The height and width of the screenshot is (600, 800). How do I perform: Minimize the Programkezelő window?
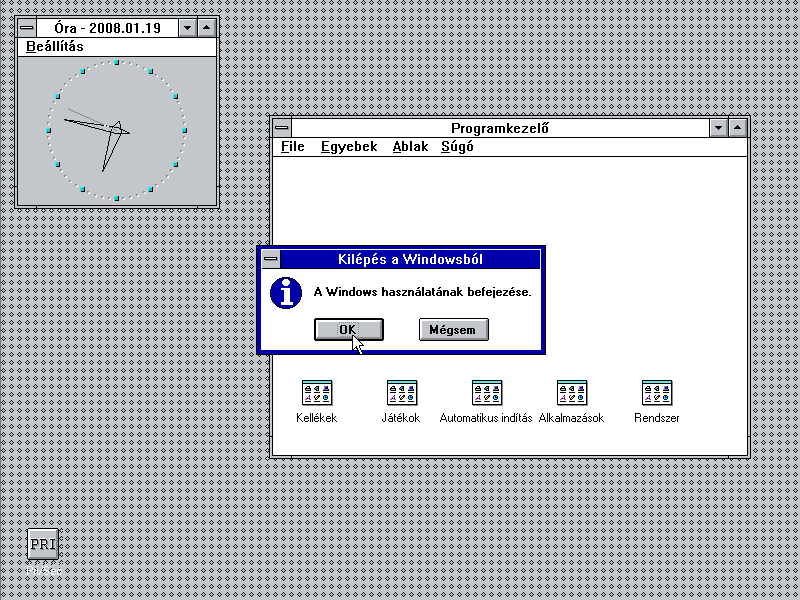[x=718, y=128]
